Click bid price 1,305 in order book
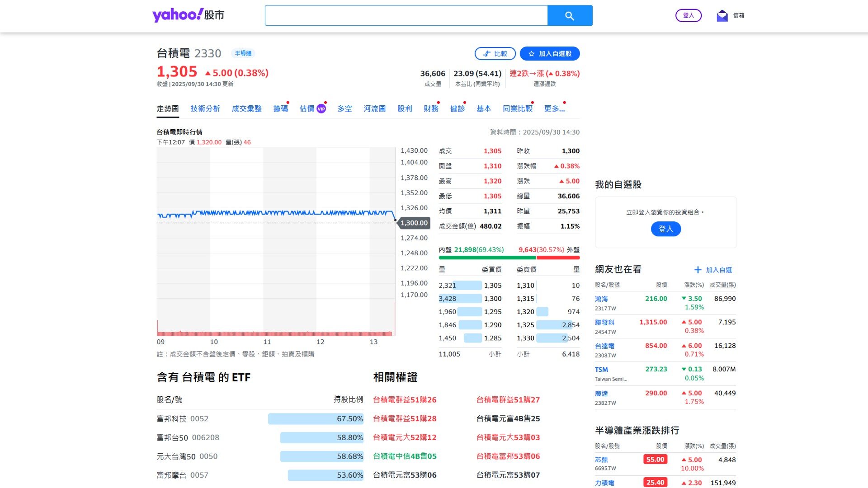Screen dimensions: 868x488 (493, 286)
